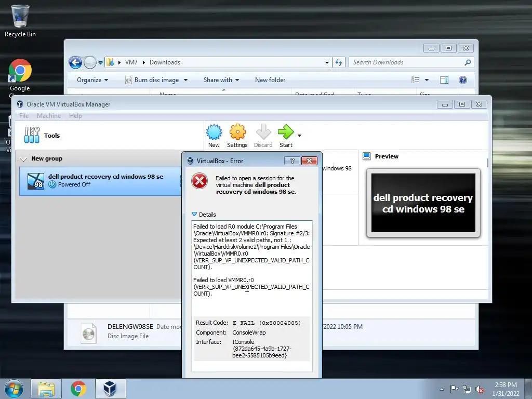Click New folder in Explorer toolbar
The height and width of the screenshot is (399, 532).
click(270, 80)
